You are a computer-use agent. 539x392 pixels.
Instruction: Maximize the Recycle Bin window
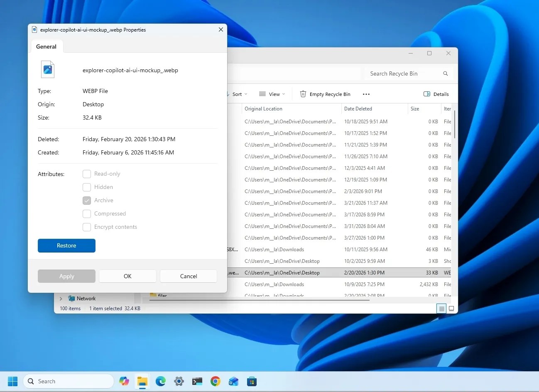[x=429, y=53]
